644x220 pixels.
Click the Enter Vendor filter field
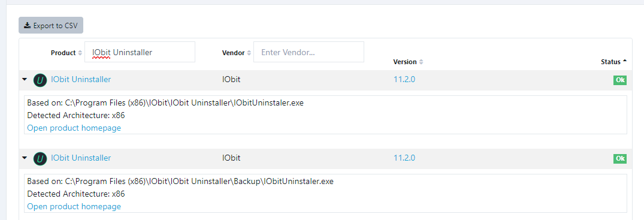coord(309,52)
